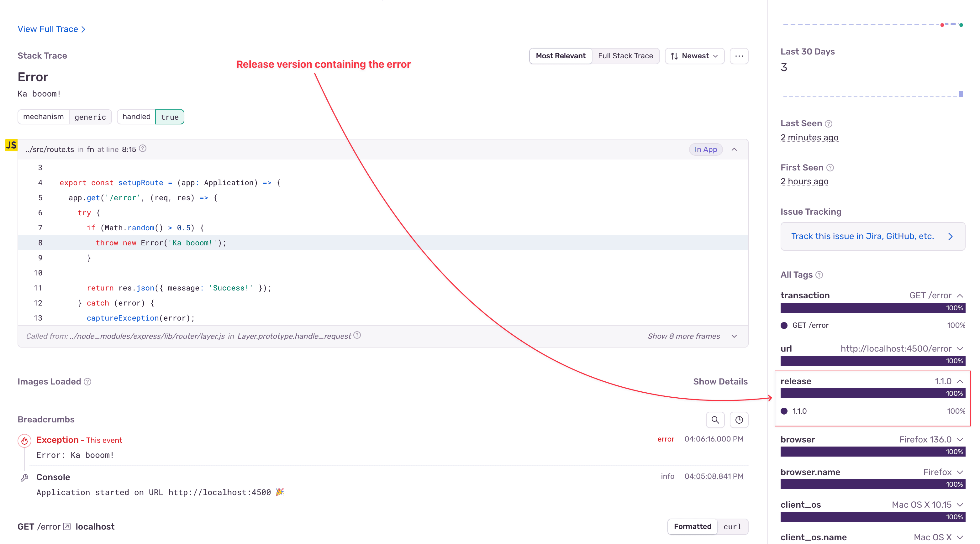
Task: Click the help icon next to Last Seen
Action: [x=829, y=123]
